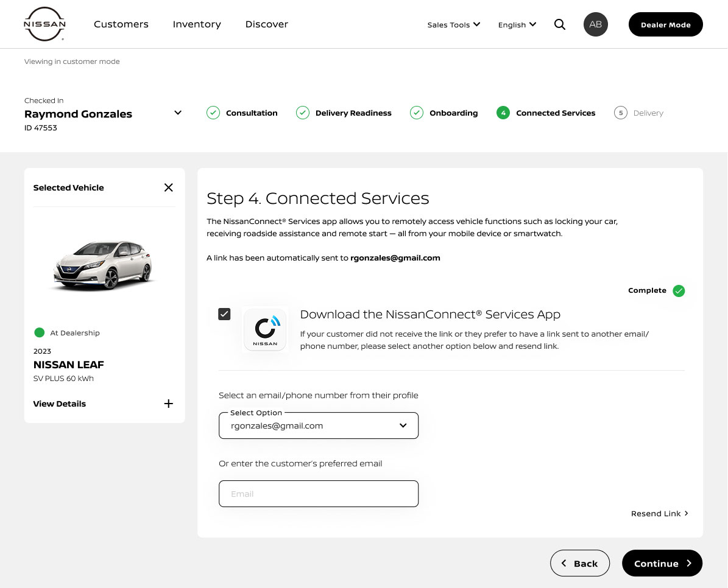Click the 2023 model year text
The image size is (728, 588).
coord(42,351)
